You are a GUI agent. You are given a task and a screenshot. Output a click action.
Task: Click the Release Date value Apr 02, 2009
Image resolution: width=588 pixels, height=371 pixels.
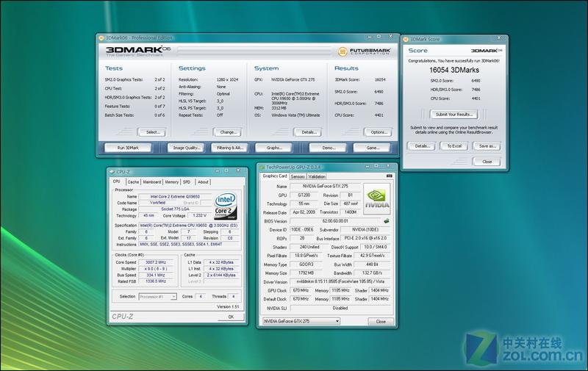[x=304, y=212]
